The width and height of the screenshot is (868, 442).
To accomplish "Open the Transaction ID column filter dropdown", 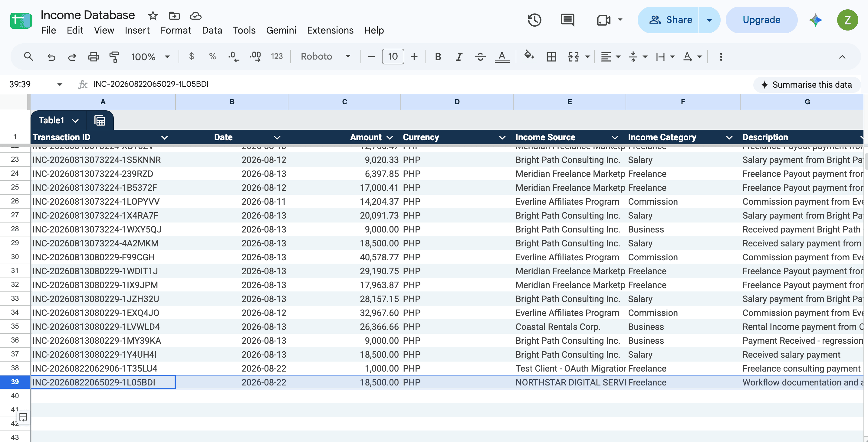I will (x=164, y=137).
